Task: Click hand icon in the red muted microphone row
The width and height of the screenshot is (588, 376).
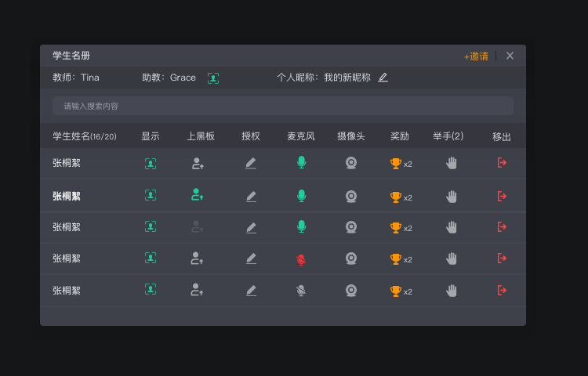Action: point(452,258)
